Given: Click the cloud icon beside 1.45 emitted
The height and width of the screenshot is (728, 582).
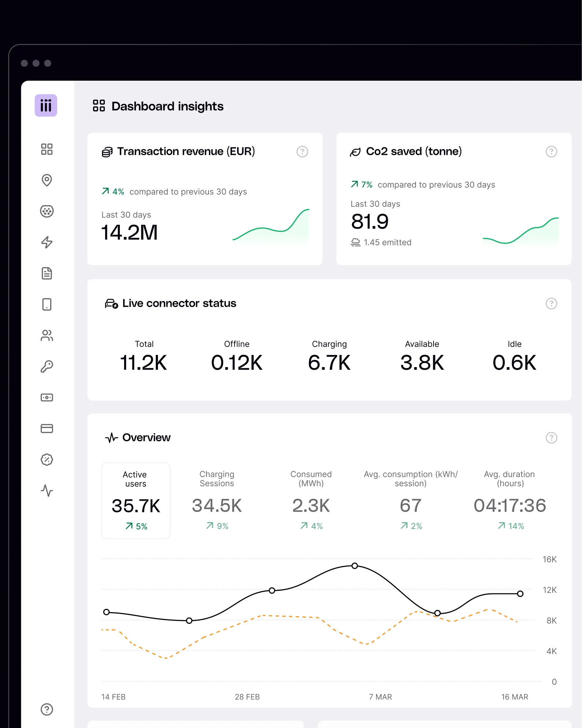Looking at the screenshot, I should [356, 242].
